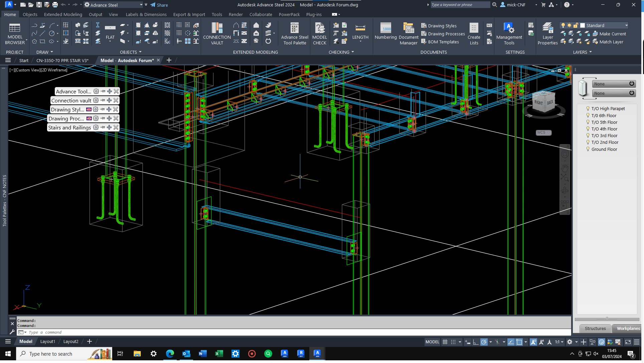Open the PowerPack menu
This screenshot has width=644, height=363.
[289, 14]
